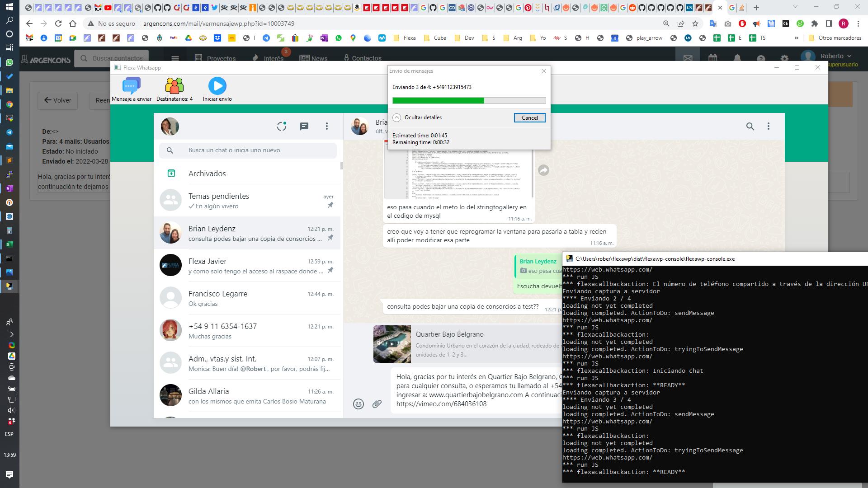
Task: Open Dev bookmarks folder
Action: tap(465, 38)
